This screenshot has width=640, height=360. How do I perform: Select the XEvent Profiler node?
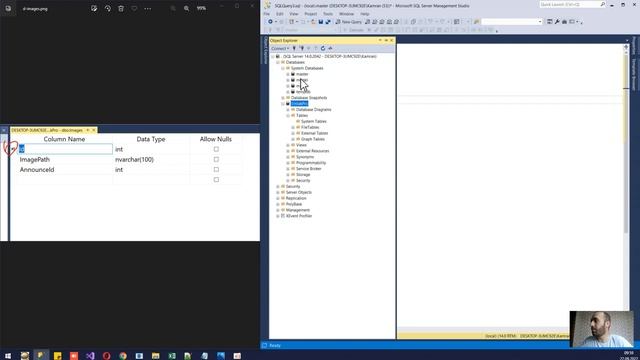(299, 216)
